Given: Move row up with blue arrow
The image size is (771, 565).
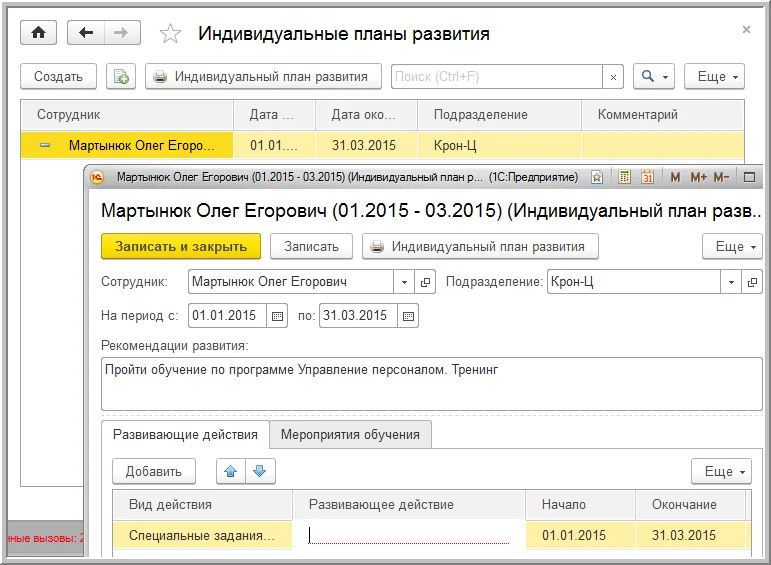Looking at the screenshot, I should coord(229,471).
